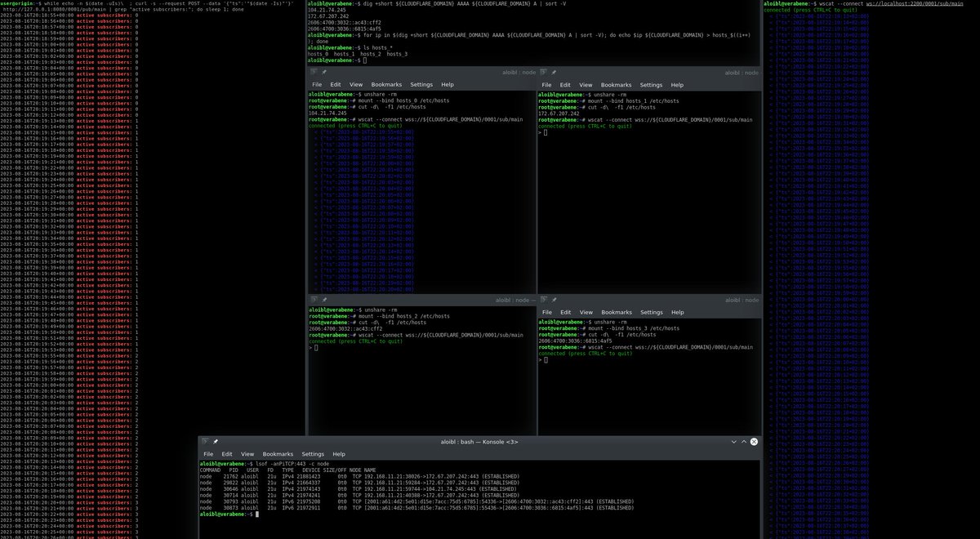Open the Bookmarks menu in the hosts_1 Konsole window
This screenshot has height=539, width=980.
tap(617, 84)
